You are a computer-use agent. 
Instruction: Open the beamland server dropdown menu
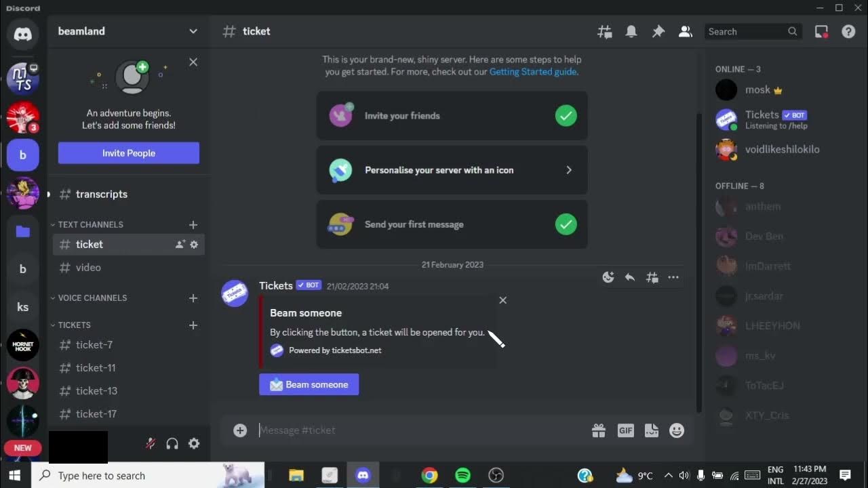(x=129, y=31)
